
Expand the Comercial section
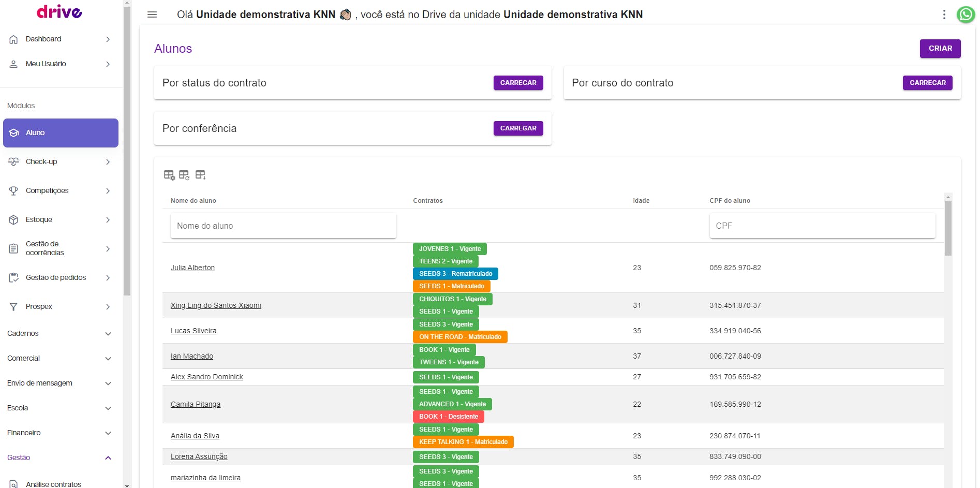pyautogui.click(x=60, y=359)
